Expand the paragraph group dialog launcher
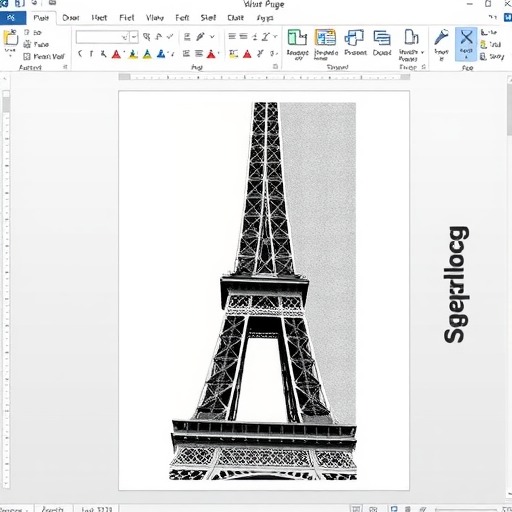Viewport: 512px width, 512px height. (x=275, y=67)
